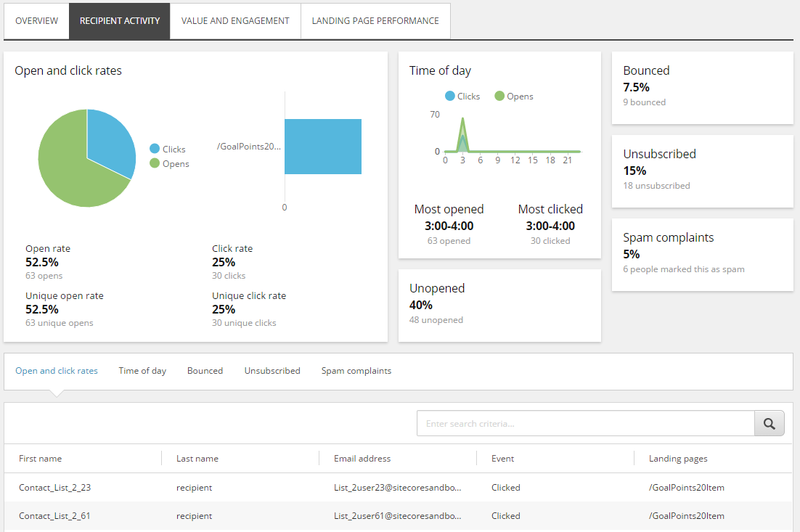
Task: Open the Landing Page Performance tab
Action: click(x=375, y=21)
